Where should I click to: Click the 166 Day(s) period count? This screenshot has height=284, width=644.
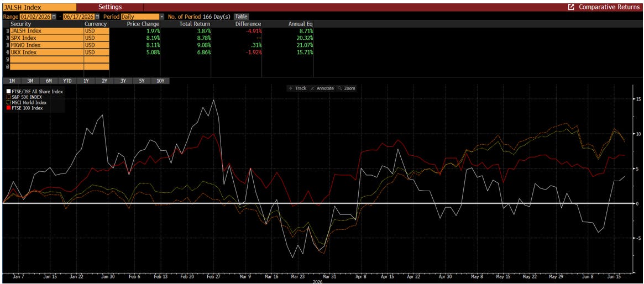(217, 17)
